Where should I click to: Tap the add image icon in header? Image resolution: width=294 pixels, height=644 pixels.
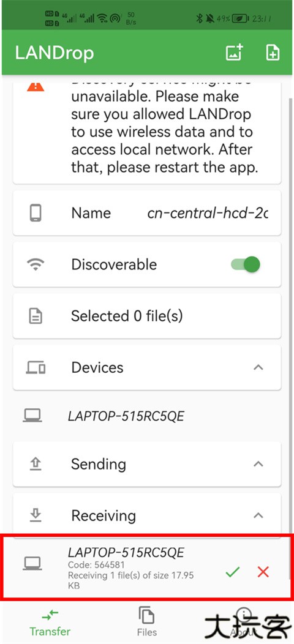click(235, 53)
